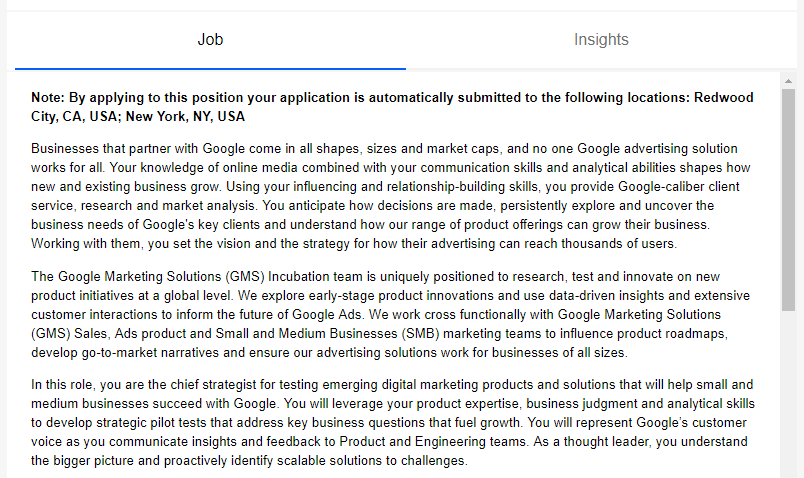Click the paragraph starting 'The Google Marketing Solutions'
Screen dimensions: 804x478
[390, 314]
